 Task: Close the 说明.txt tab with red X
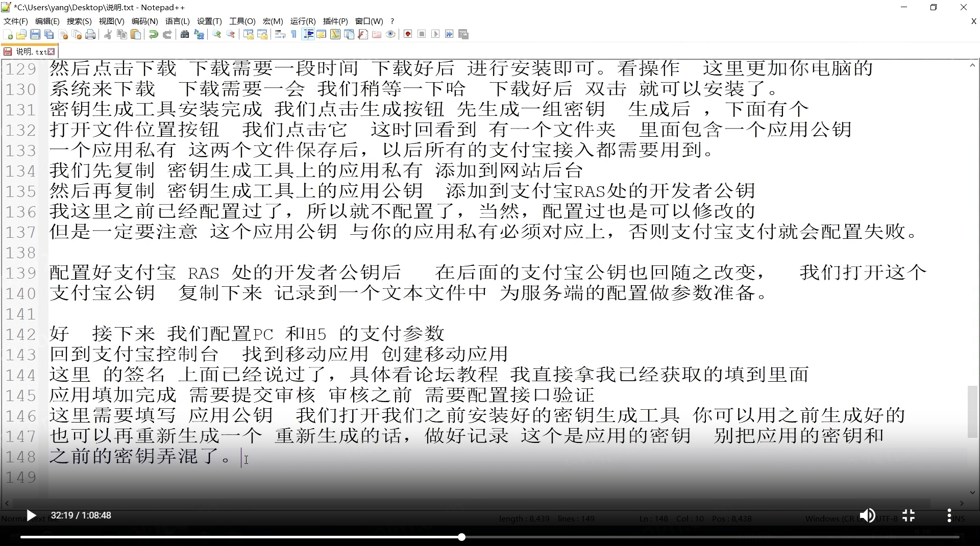51,52
